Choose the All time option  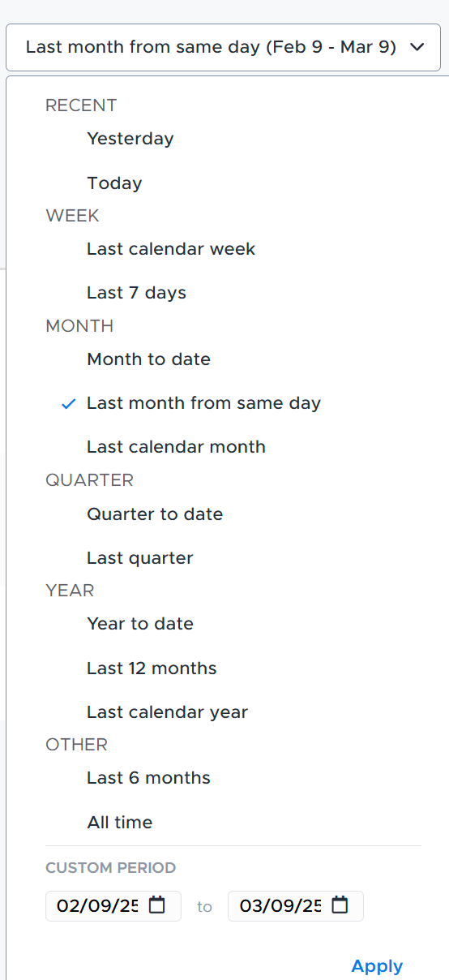coord(119,823)
